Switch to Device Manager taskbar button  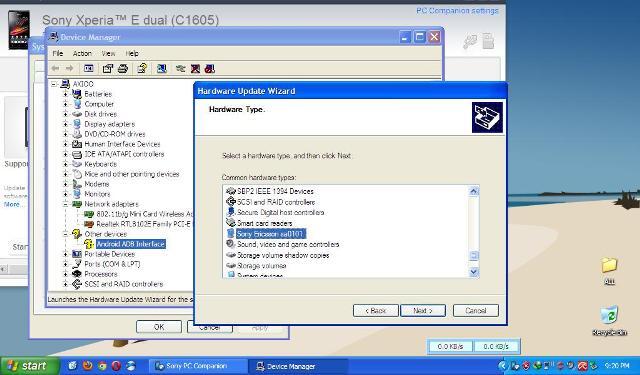(x=299, y=366)
